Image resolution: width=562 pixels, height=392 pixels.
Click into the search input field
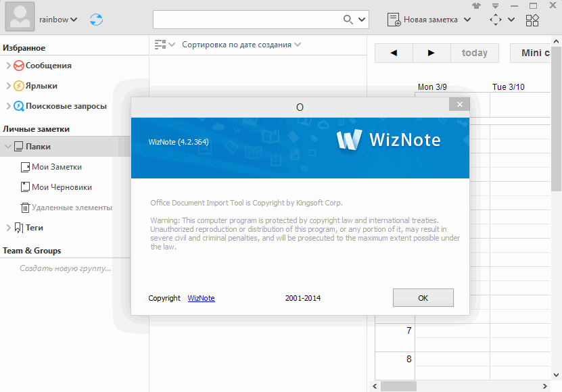pos(248,20)
